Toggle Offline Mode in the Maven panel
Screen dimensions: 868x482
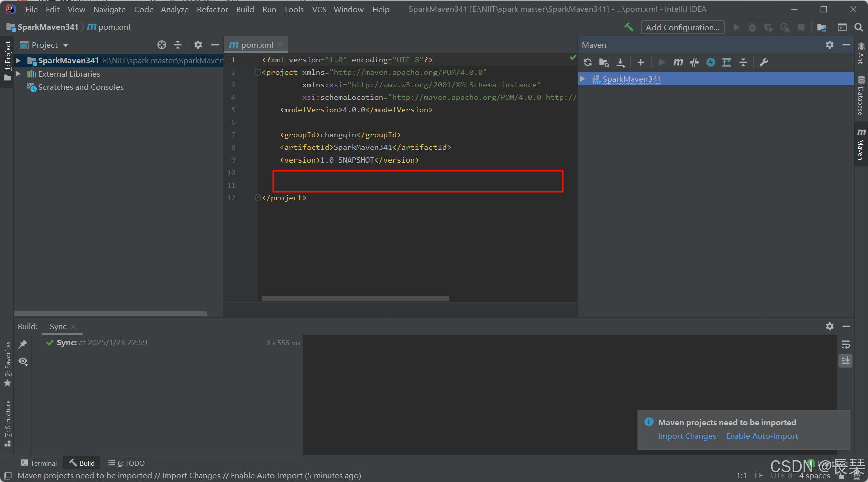point(710,62)
